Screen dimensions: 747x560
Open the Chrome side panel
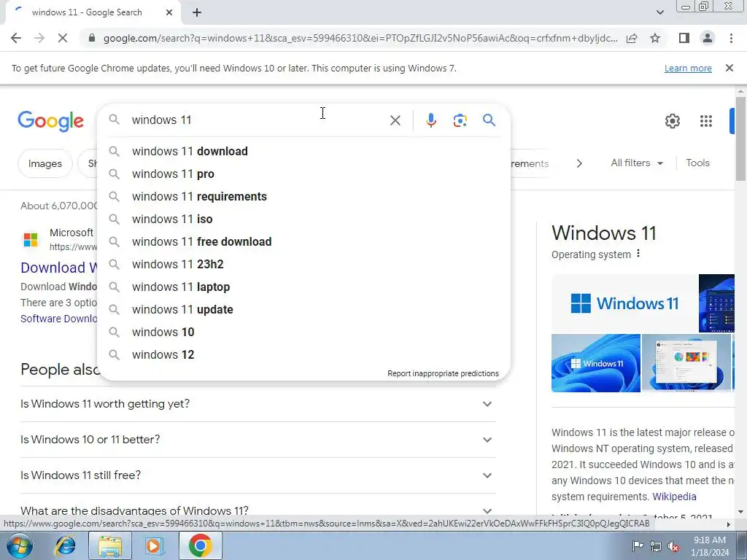(684, 38)
